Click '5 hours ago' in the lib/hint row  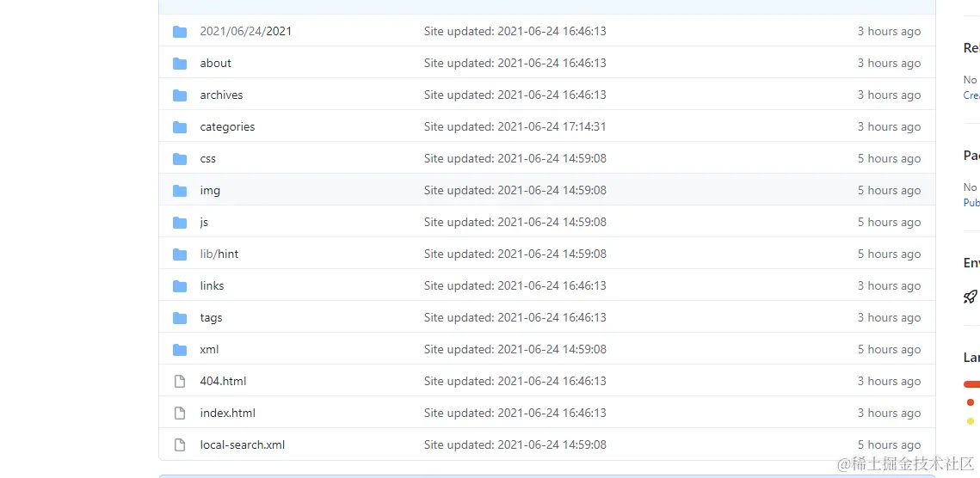[889, 254]
